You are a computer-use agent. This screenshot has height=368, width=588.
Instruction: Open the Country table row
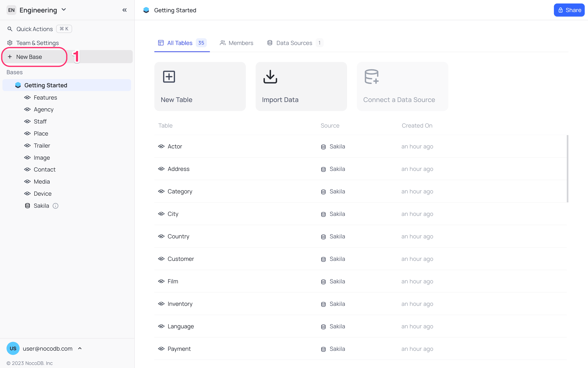(361, 236)
